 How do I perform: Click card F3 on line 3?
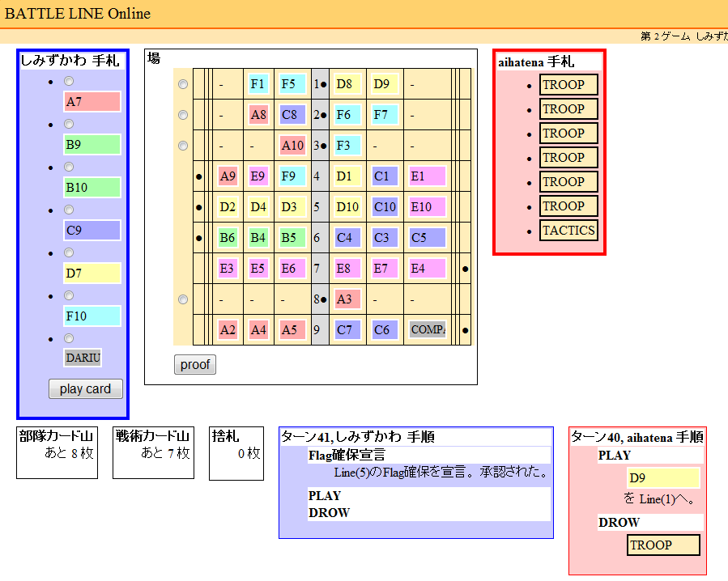347,146
